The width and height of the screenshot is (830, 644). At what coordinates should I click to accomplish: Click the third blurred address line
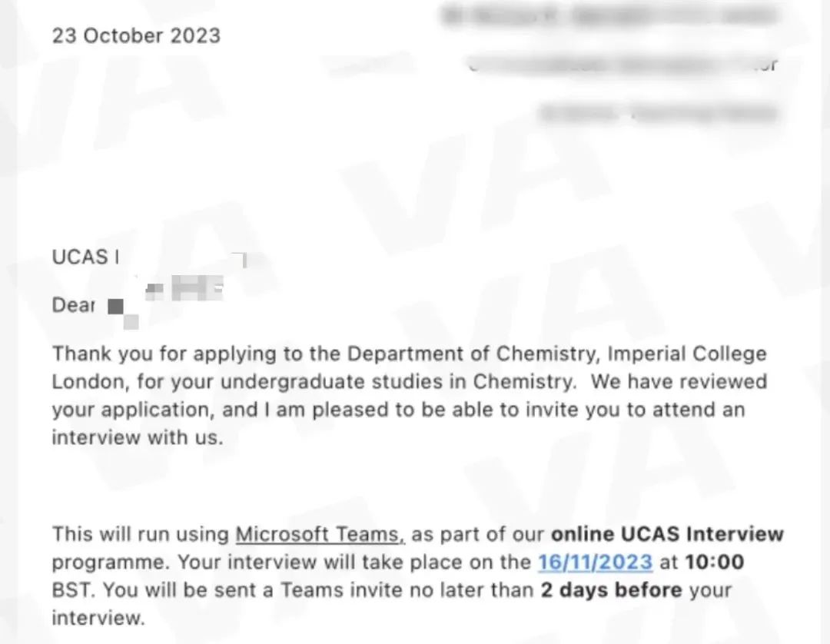(x=659, y=113)
